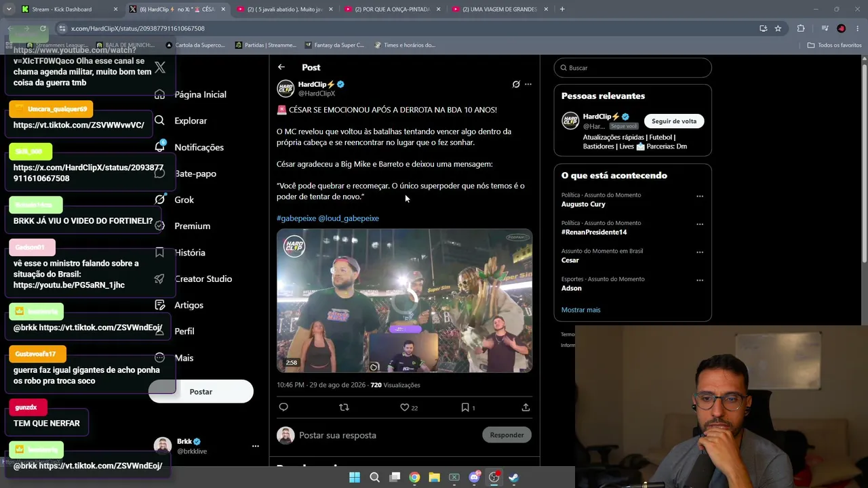Open options for Adson trend
Image resolution: width=868 pixels, height=488 pixels.
click(700, 281)
